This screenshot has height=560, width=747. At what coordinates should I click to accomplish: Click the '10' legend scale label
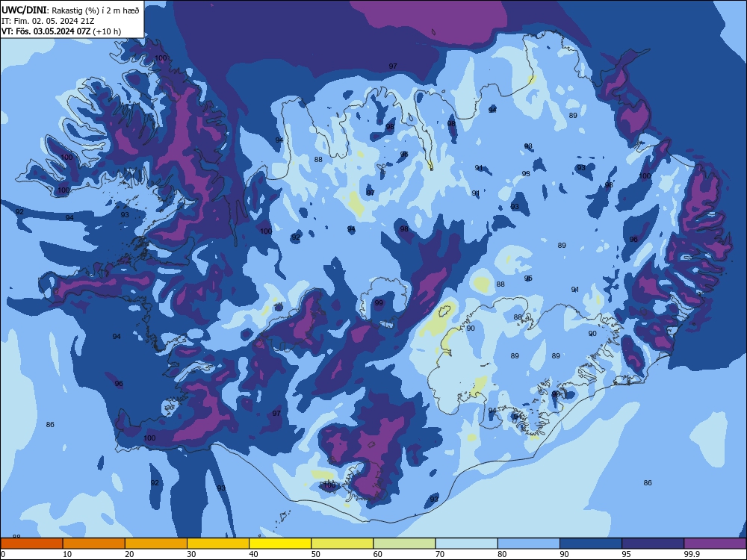click(x=67, y=554)
